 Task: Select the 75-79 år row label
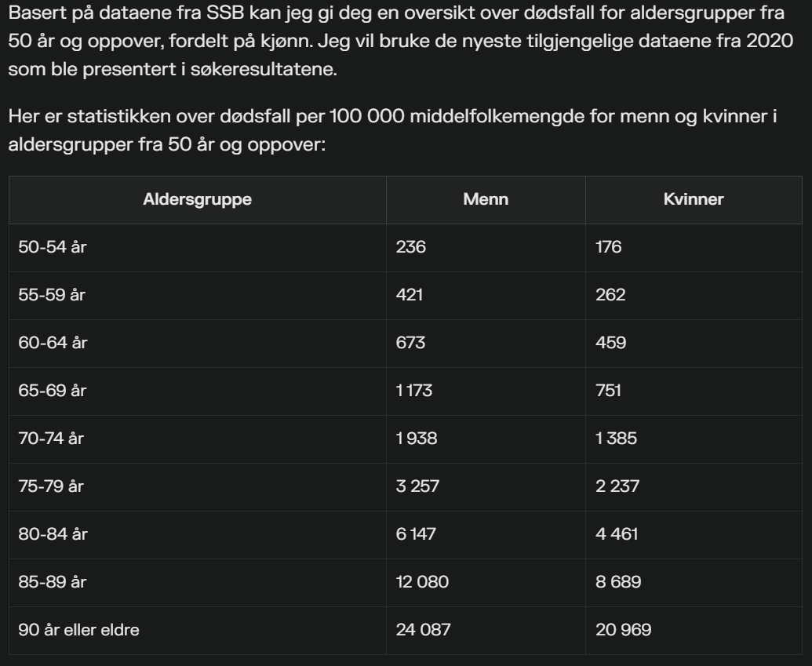coord(51,486)
